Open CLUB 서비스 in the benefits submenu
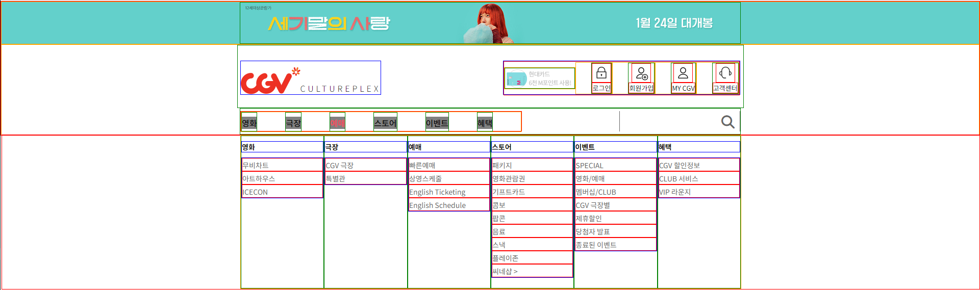The image size is (980, 290). click(x=699, y=178)
